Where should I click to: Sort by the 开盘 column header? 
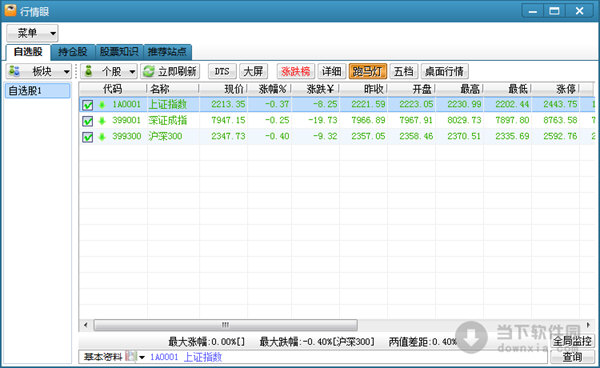[x=412, y=89]
